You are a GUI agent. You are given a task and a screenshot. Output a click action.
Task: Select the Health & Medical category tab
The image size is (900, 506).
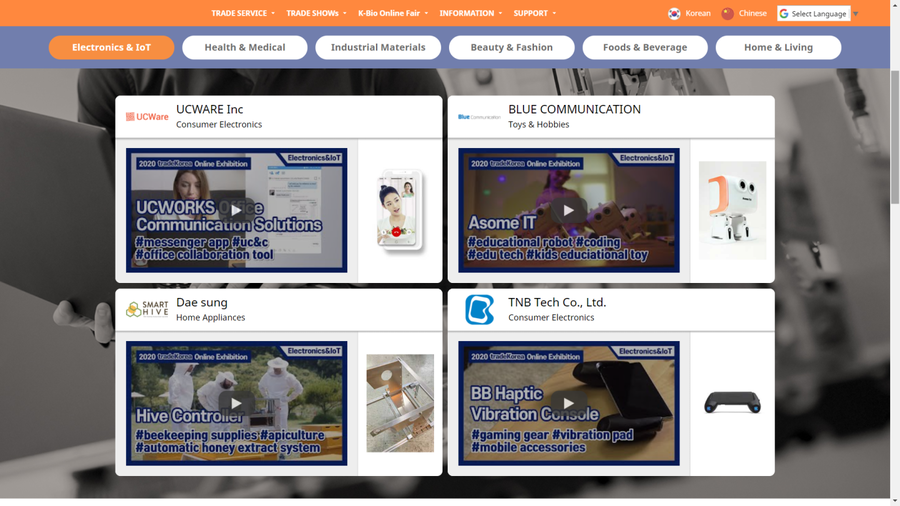[245, 47]
